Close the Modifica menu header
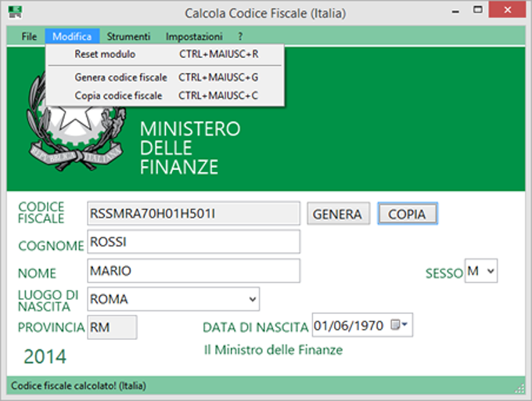Screen dimensions: 532x401 [x=72, y=36]
